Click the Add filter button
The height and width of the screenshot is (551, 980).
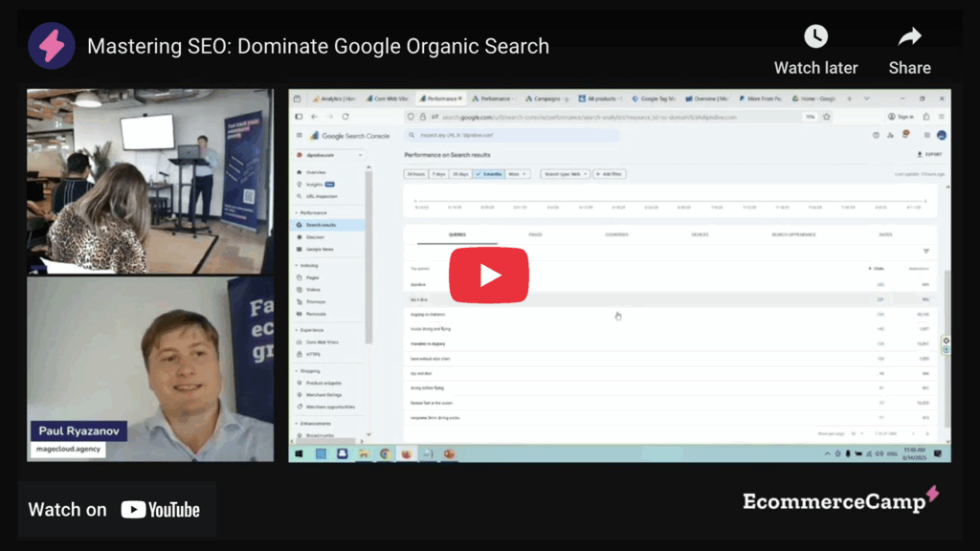pyautogui.click(x=609, y=174)
